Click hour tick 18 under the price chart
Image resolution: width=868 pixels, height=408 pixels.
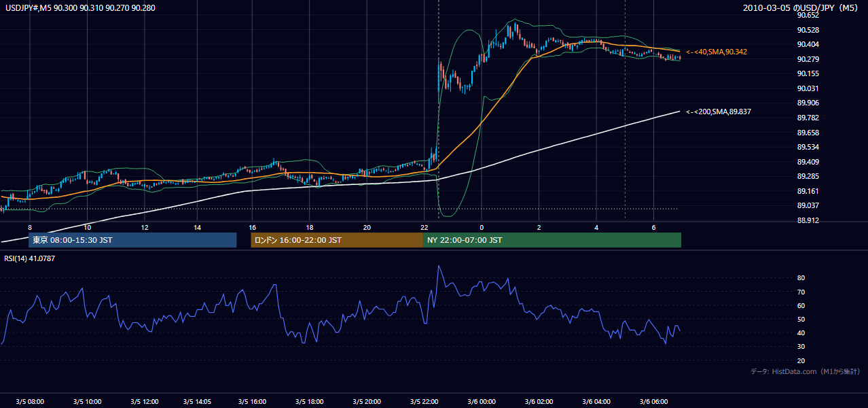pyautogui.click(x=309, y=226)
